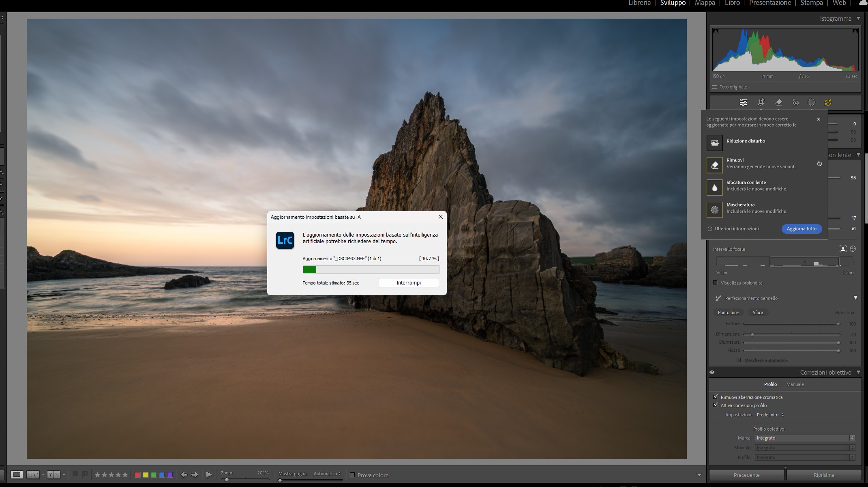The image size is (868, 487).
Task: Click the Lrc icon in update dialog
Action: click(x=285, y=240)
